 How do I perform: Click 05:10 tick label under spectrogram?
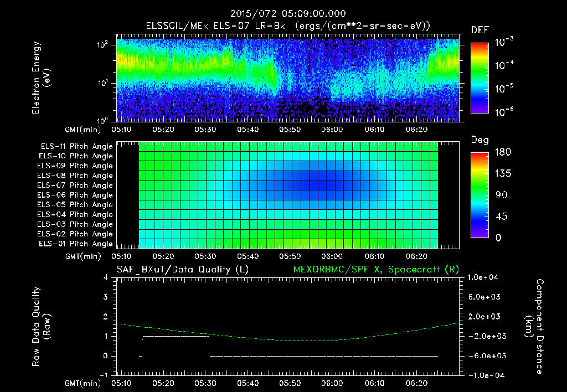(121, 130)
